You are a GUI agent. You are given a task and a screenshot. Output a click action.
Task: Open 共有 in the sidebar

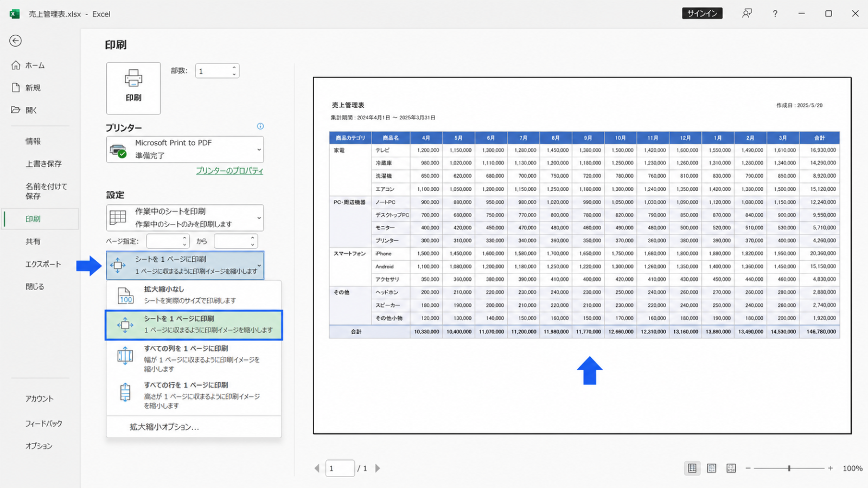33,241
